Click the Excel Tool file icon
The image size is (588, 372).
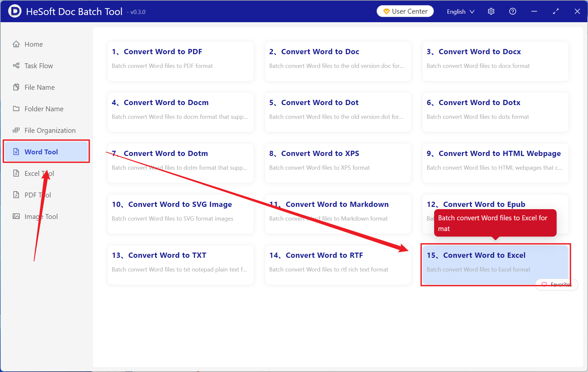[16, 173]
